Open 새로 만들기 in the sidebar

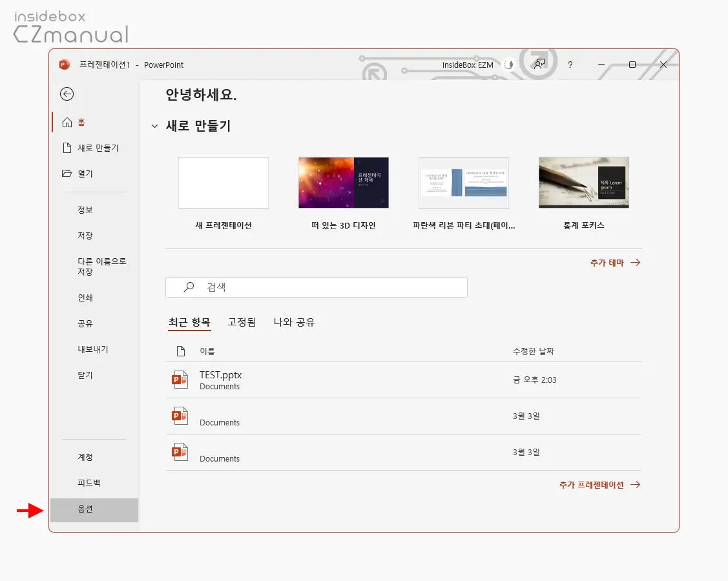95,148
